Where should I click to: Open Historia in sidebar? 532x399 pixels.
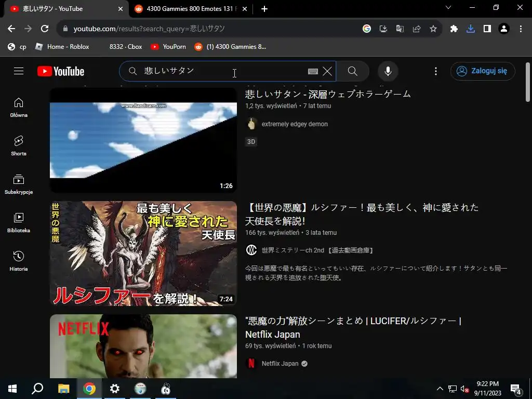(19, 261)
